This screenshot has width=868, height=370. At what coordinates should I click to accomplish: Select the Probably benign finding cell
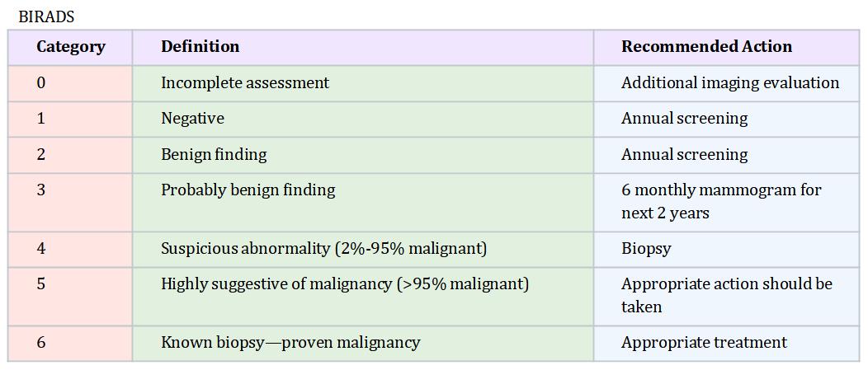(x=363, y=203)
